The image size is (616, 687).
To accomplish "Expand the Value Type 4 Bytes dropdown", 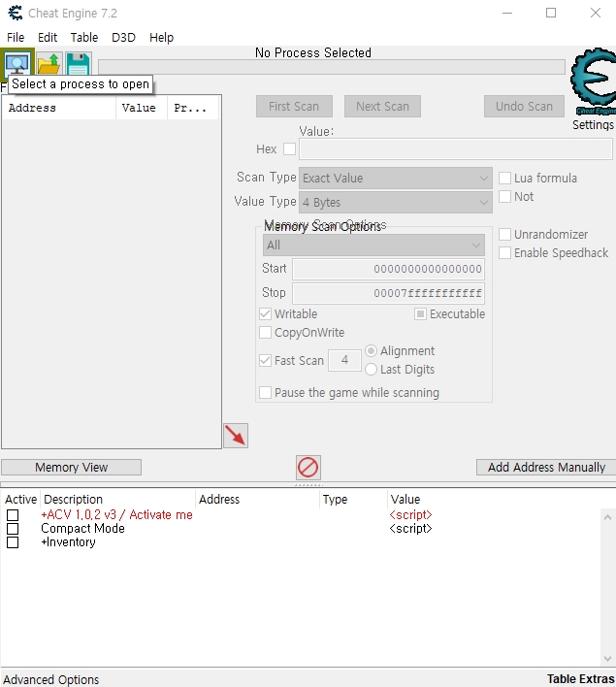I will tap(396, 203).
